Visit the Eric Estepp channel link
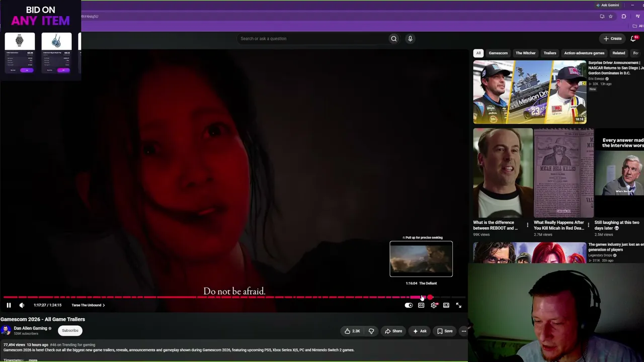Screen dimensions: 644x362 596,79
